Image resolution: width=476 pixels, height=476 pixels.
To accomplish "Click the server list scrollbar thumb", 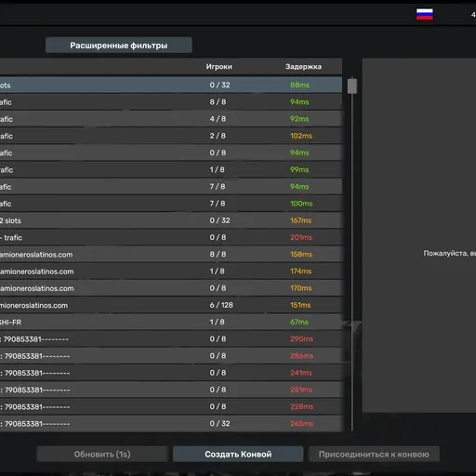I will pyautogui.click(x=352, y=86).
